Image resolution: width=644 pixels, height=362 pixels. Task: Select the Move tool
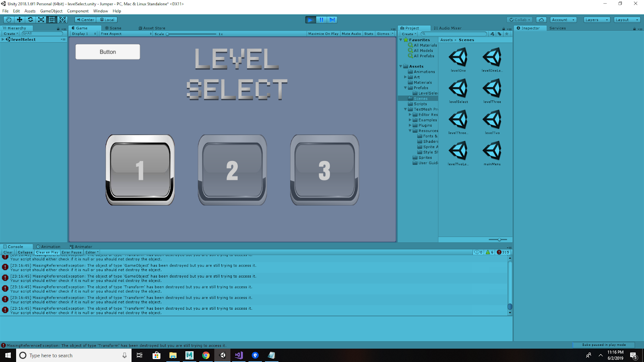click(x=19, y=20)
